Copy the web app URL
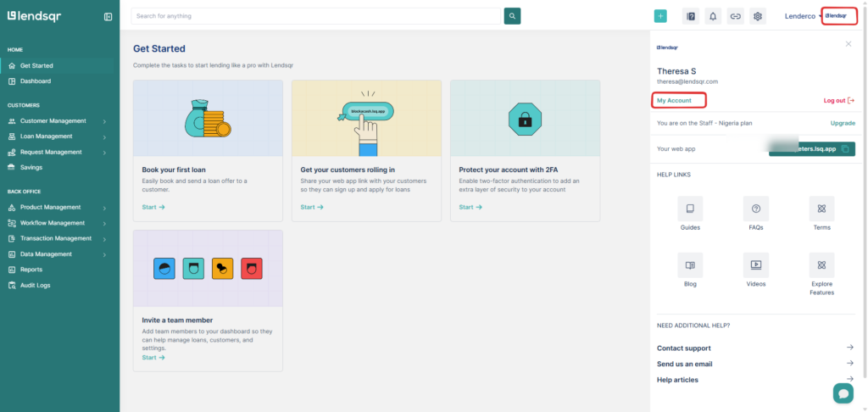868x412 pixels. tap(846, 149)
